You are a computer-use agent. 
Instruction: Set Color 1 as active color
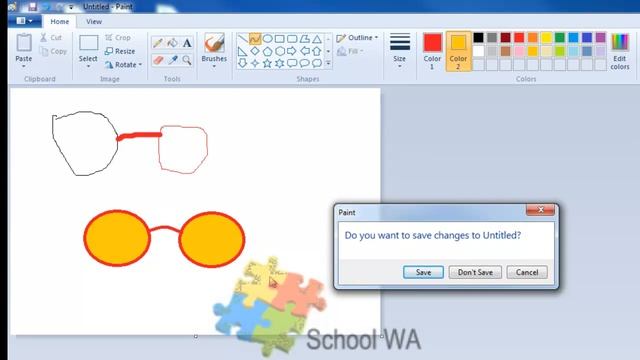[x=432, y=52]
